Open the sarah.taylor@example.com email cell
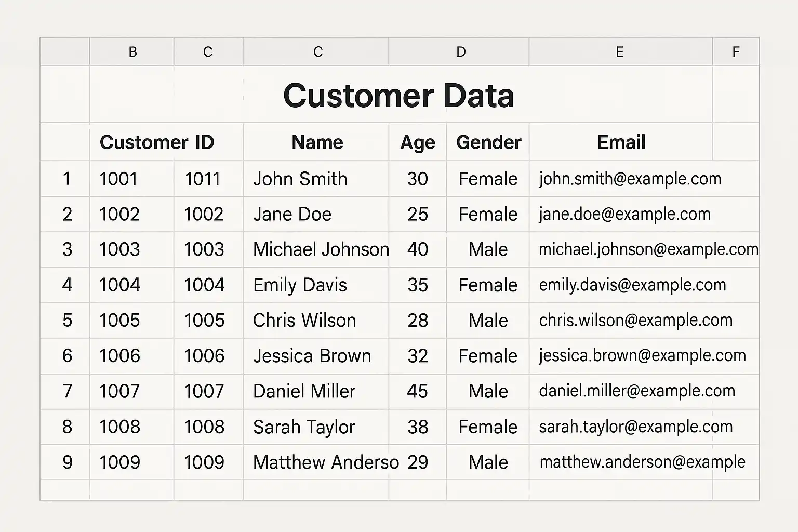The image size is (798, 532). (636, 427)
